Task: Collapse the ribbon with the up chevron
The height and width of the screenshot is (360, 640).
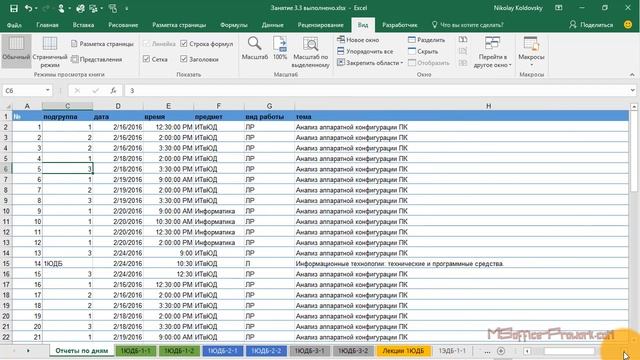Action: (x=632, y=75)
